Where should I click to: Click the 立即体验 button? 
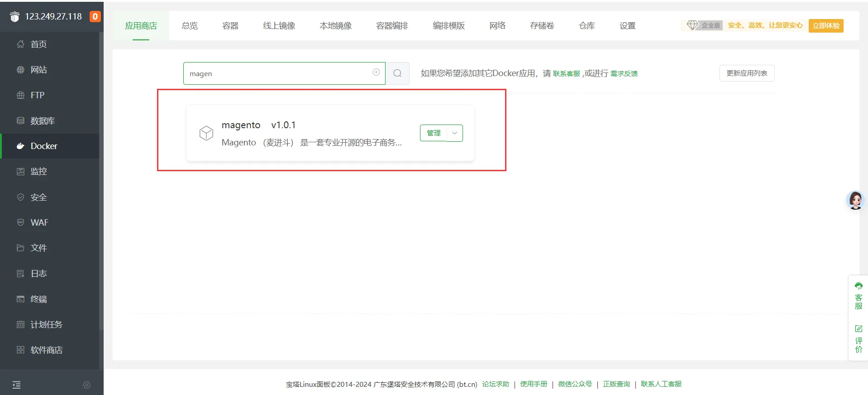tap(826, 26)
